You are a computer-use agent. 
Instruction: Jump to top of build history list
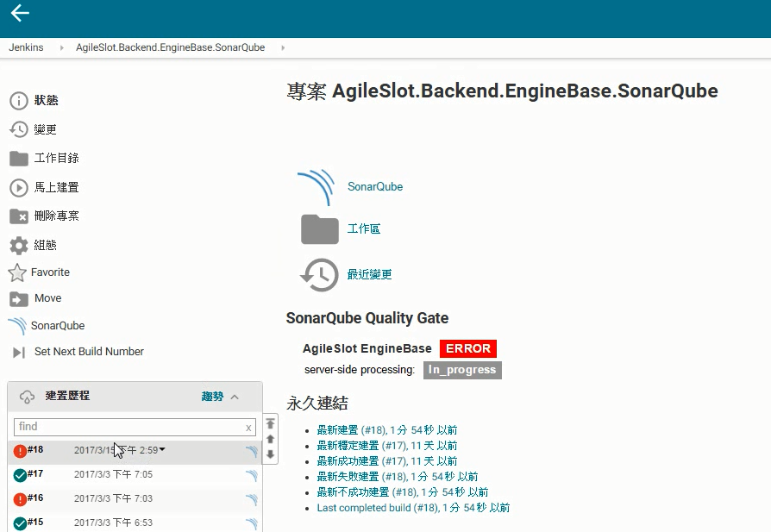point(271,423)
